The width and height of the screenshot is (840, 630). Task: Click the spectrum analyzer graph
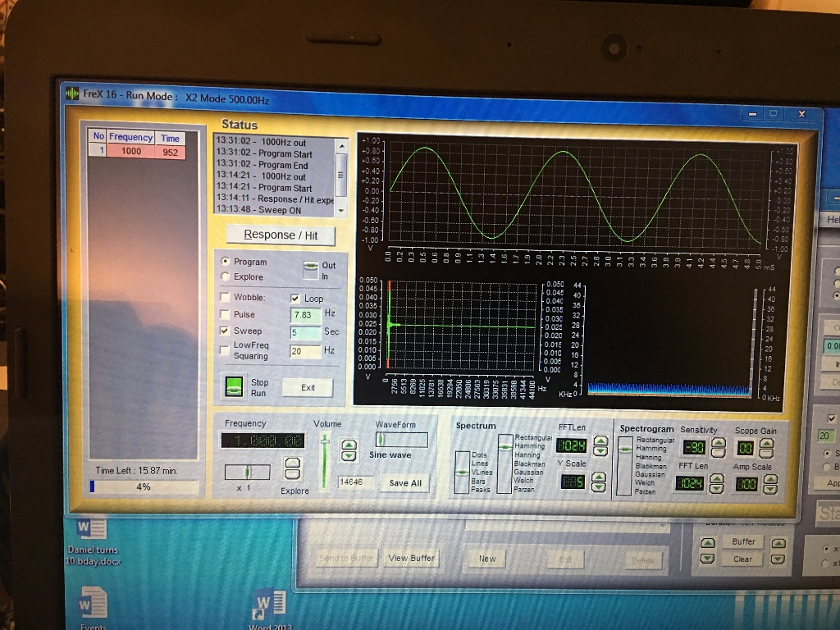pyautogui.click(x=461, y=325)
